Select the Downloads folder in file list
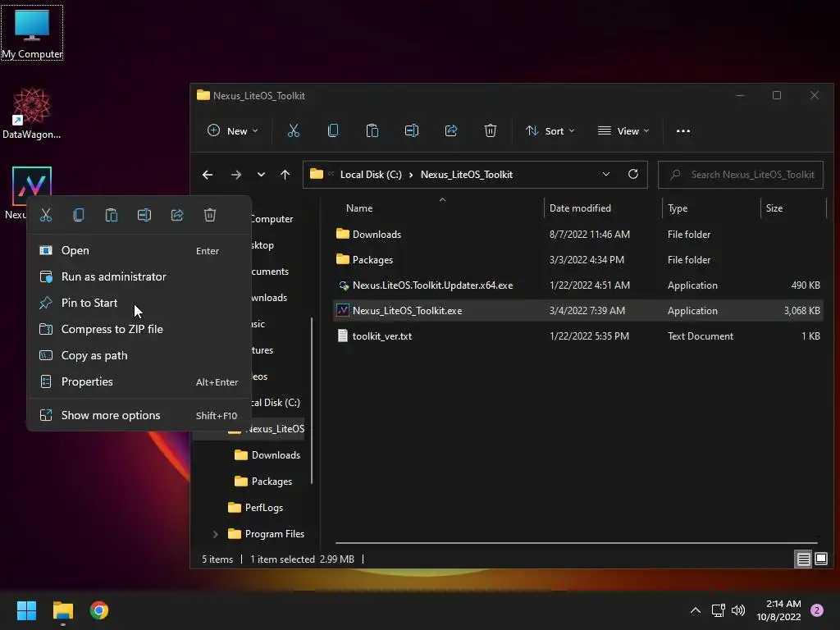Image resolution: width=840 pixels, height=630 pixels. (x=577, y=234)
